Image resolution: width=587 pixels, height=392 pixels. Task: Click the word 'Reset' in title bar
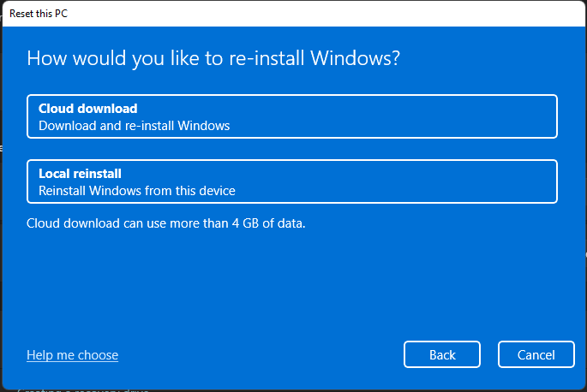[23, 15]
